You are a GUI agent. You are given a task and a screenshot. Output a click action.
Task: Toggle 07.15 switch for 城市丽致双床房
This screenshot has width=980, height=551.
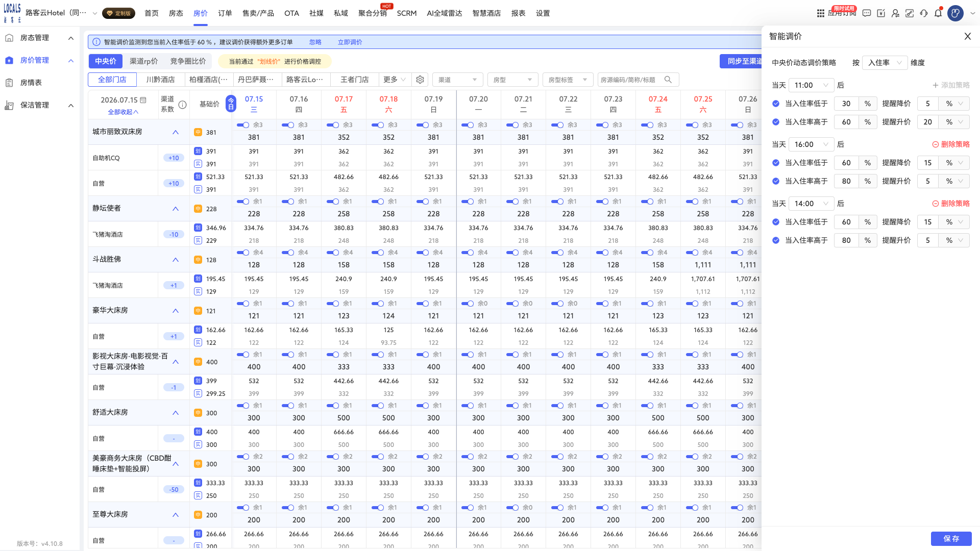(x=243, y=125)
